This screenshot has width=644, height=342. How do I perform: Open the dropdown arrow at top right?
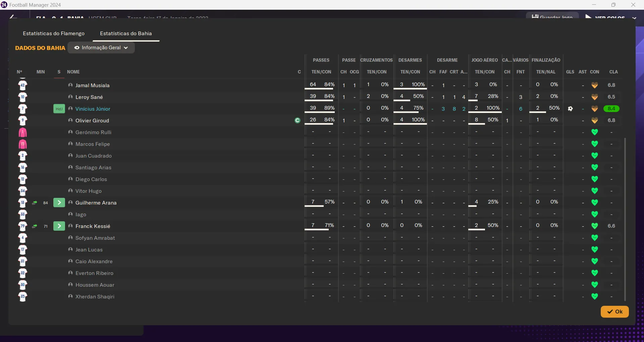(634, 17)
